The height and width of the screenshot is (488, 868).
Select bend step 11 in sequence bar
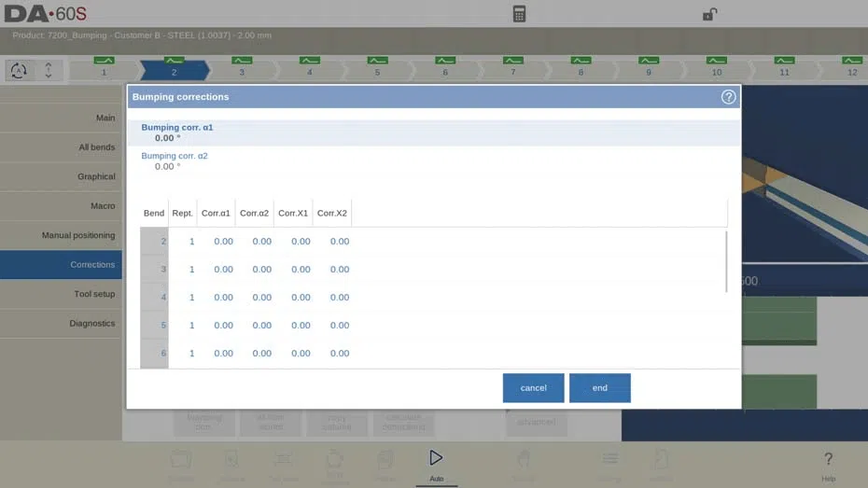[784, 69]
